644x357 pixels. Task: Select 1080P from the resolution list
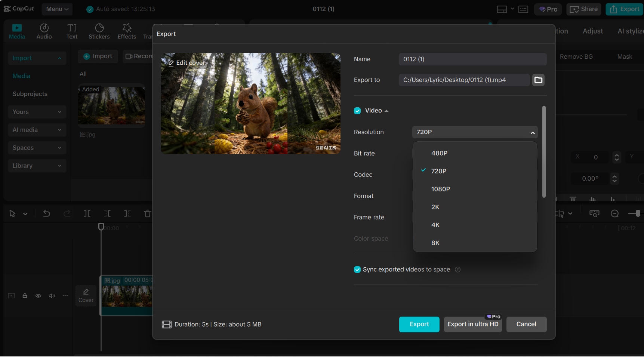point(440,189)
